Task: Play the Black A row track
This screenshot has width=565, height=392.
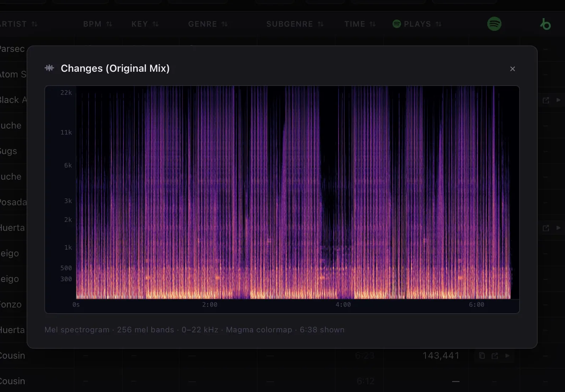Action: (x=558, y=100)
